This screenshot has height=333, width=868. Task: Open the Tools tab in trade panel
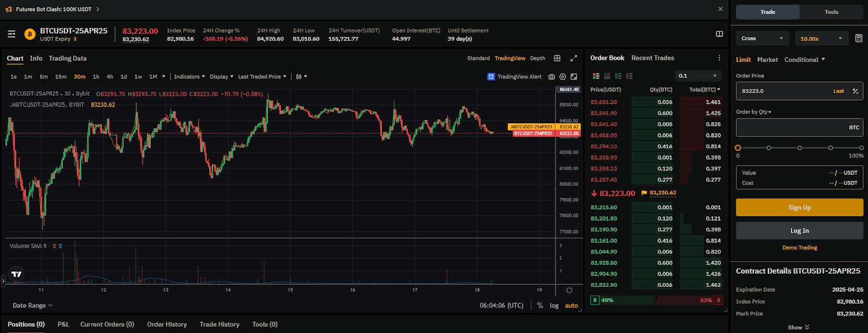pyautogui.click(x=831, y=12)
